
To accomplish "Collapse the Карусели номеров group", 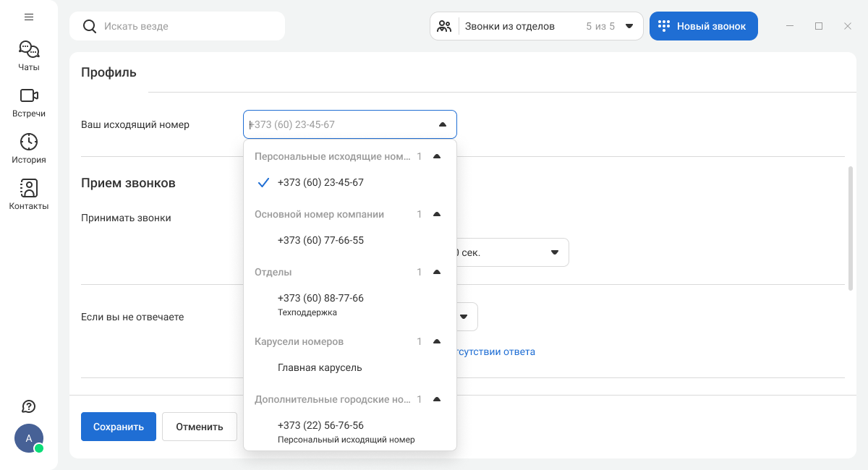I will tap(436, 341).
